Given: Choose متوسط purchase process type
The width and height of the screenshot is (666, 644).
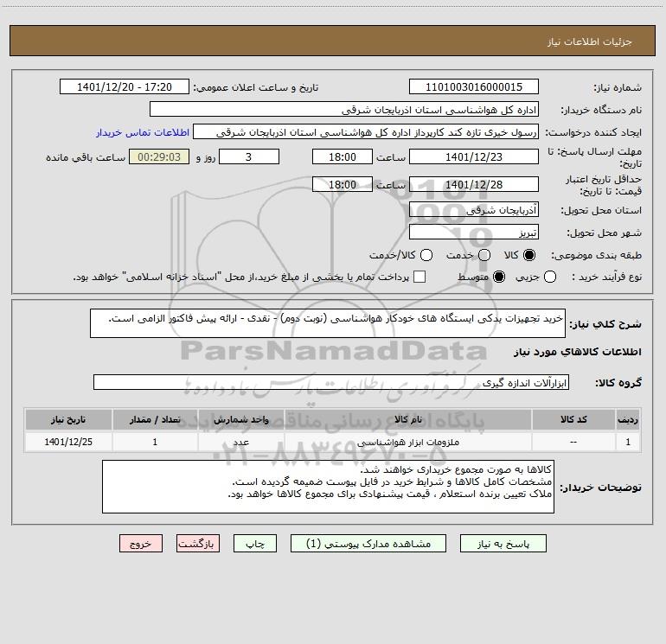Looking at the screenshot, I should coord(499,277).
